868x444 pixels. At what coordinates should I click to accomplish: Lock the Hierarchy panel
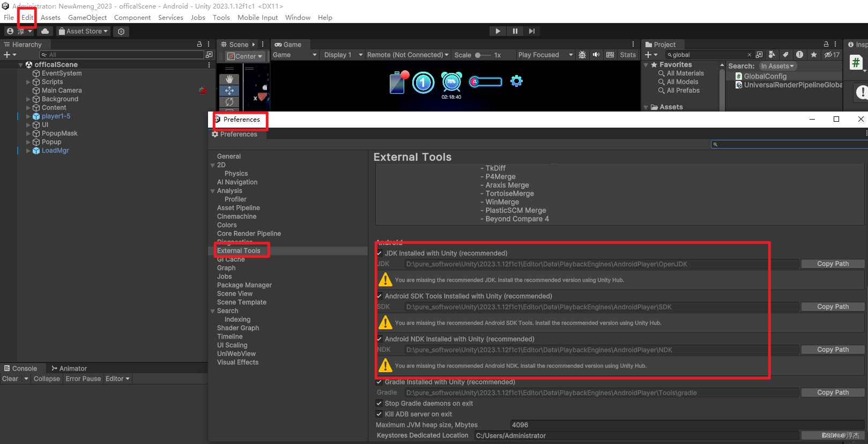point(199,45)
